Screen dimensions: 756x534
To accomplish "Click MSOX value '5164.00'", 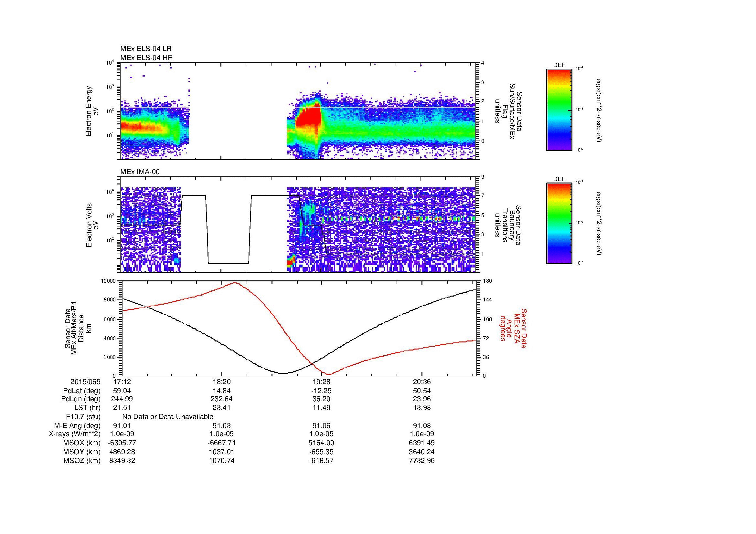I will (322, 443).
